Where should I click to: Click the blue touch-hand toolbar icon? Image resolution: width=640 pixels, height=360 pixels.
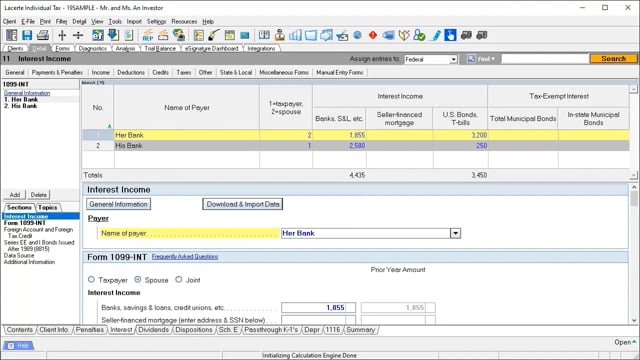point(450,36)
